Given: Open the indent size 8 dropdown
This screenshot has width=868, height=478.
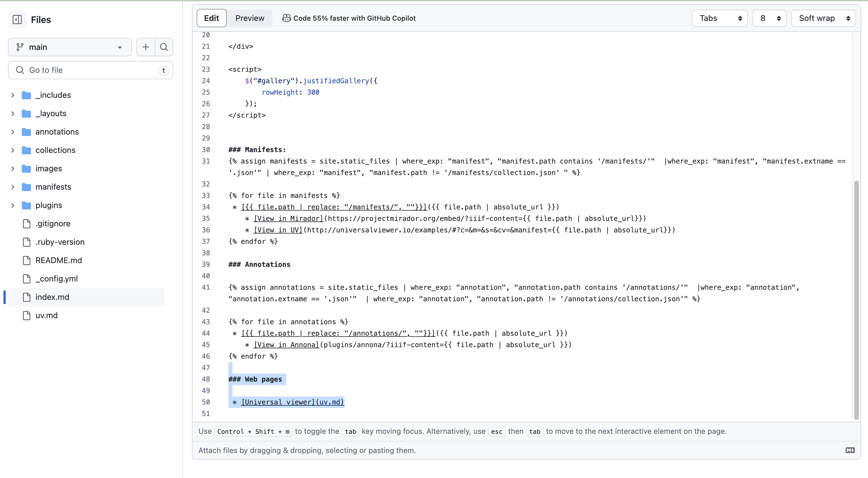Looking at the screenshot, I should [x=769, y=18].
